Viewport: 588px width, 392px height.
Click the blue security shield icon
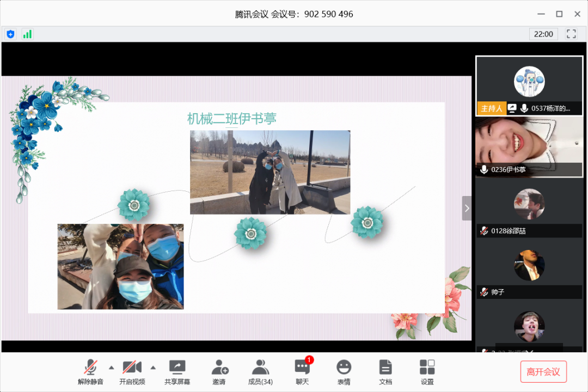point(10,34)
